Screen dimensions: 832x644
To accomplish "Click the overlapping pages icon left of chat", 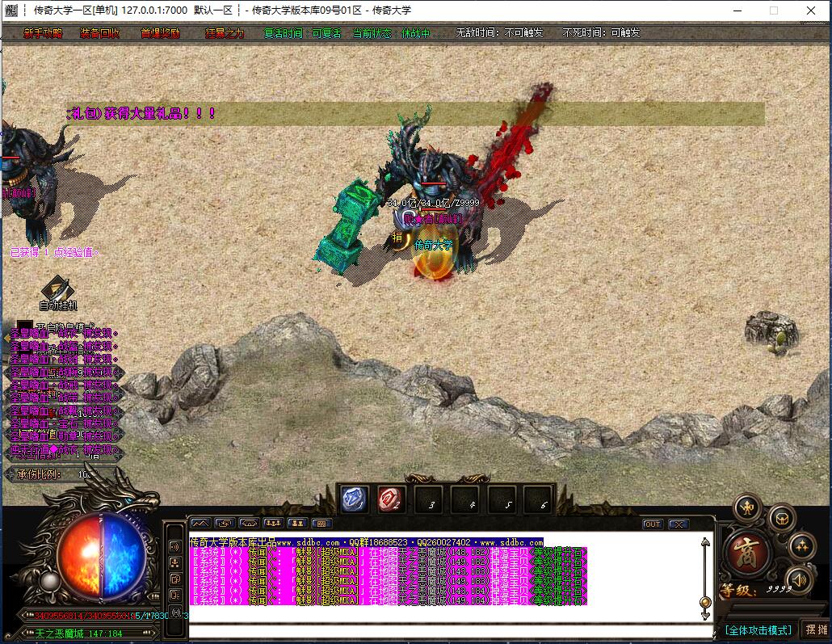I will coord(174,579).
